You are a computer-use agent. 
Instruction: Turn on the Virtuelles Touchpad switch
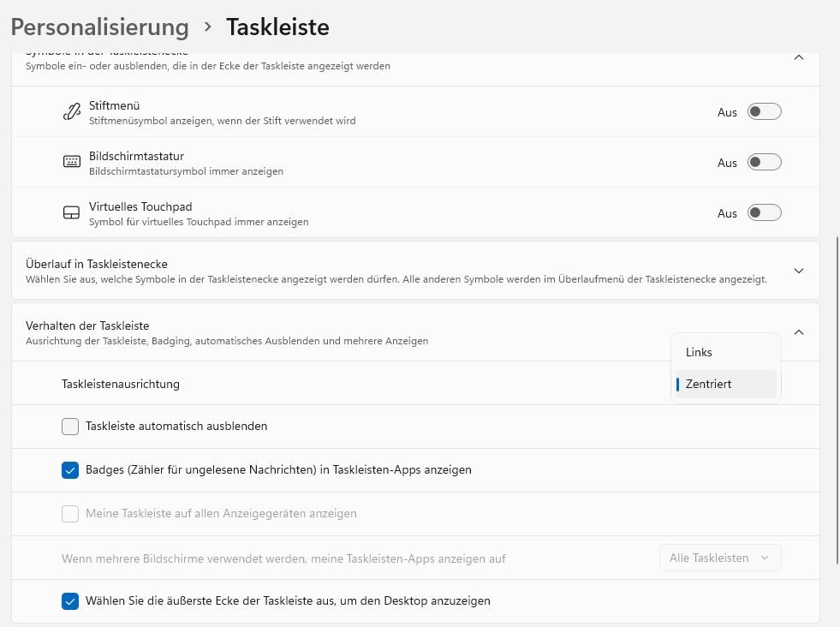[764, 213]
